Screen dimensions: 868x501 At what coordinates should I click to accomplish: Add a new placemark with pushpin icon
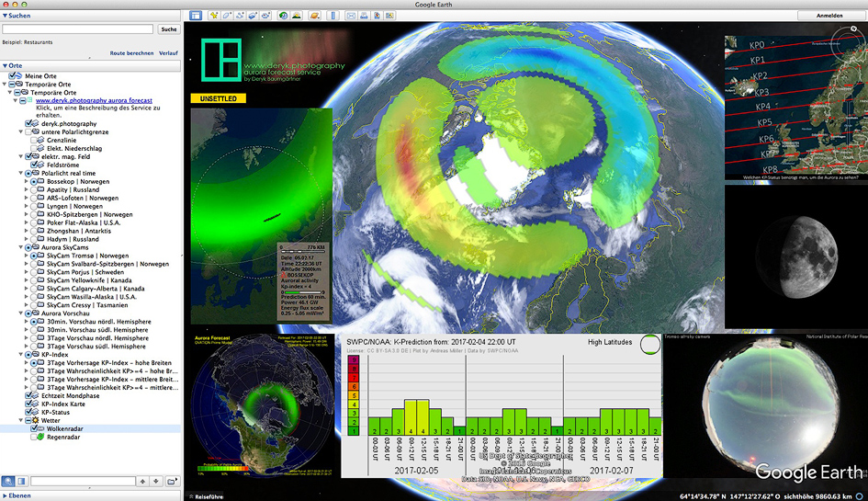point(214,16)
